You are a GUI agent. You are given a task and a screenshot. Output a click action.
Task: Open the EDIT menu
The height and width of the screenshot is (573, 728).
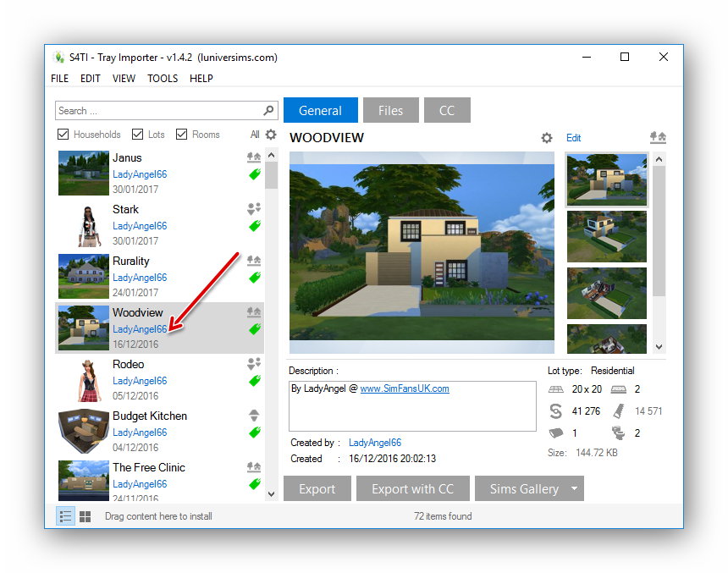pyautogui.click(x=90, y=79)
